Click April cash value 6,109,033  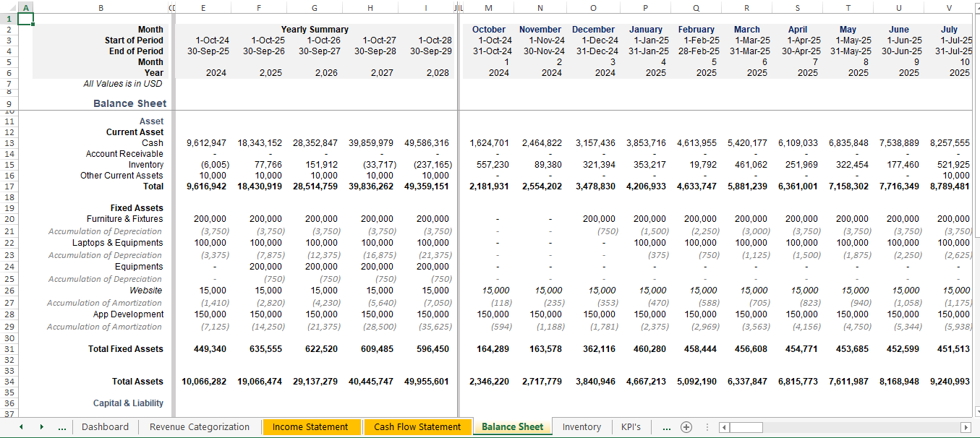click(x=798, y=143)
